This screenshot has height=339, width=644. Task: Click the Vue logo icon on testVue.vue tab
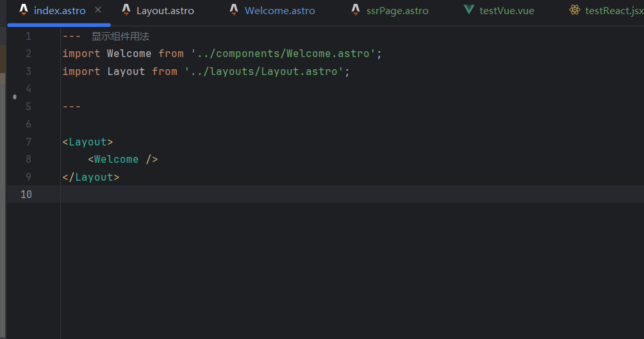tap(469, 10)
